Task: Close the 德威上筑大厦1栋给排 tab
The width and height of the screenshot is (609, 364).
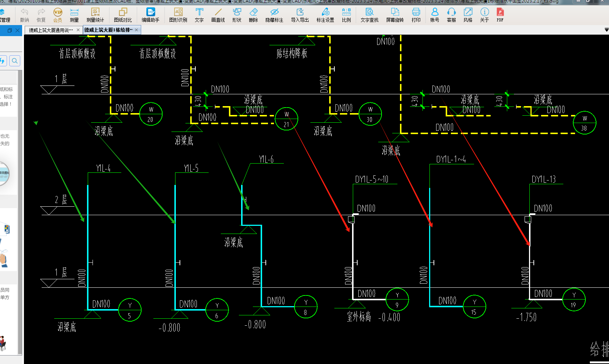Action: [136, 30]
